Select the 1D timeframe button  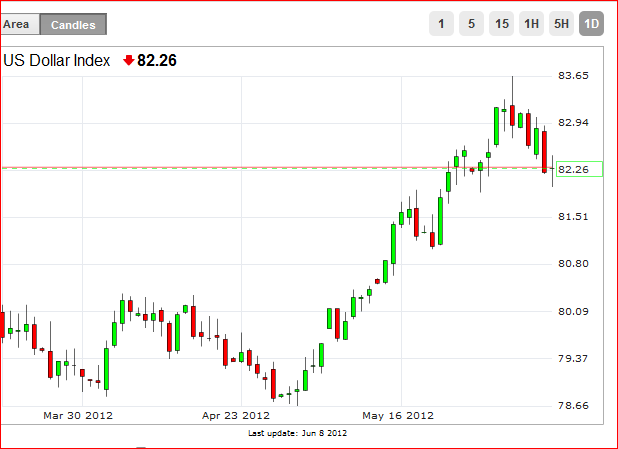click(x=591, y=24)
